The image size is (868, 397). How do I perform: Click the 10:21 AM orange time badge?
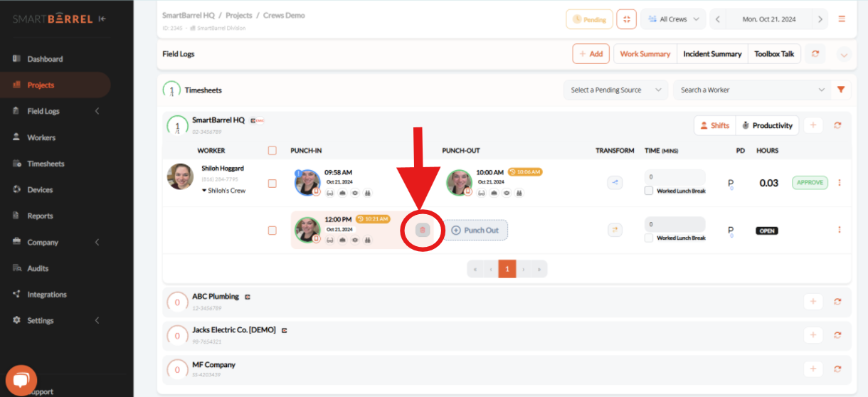372,219
